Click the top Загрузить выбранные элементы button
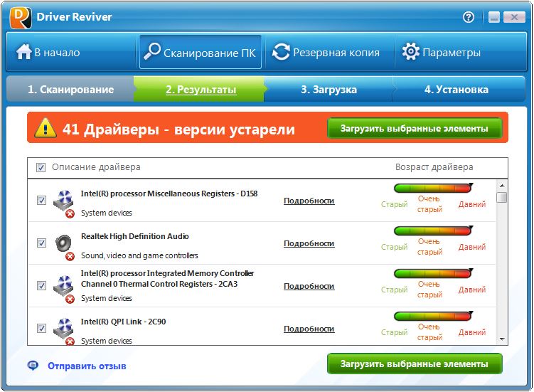The height and width of the screenshot is (392, 534). coord(415,129)
